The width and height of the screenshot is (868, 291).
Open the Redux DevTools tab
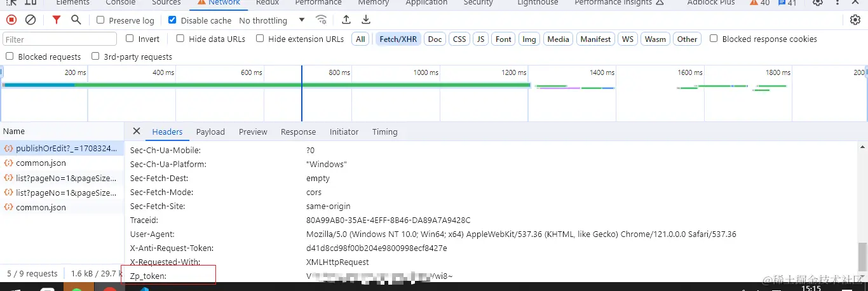(x=268, y=3)
